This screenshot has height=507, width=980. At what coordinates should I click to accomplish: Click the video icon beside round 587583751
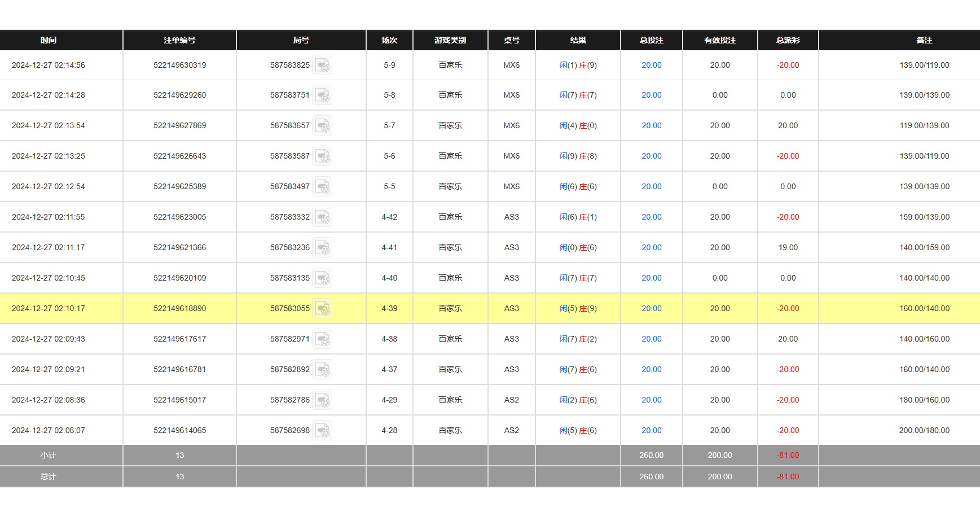coord(323,95)
